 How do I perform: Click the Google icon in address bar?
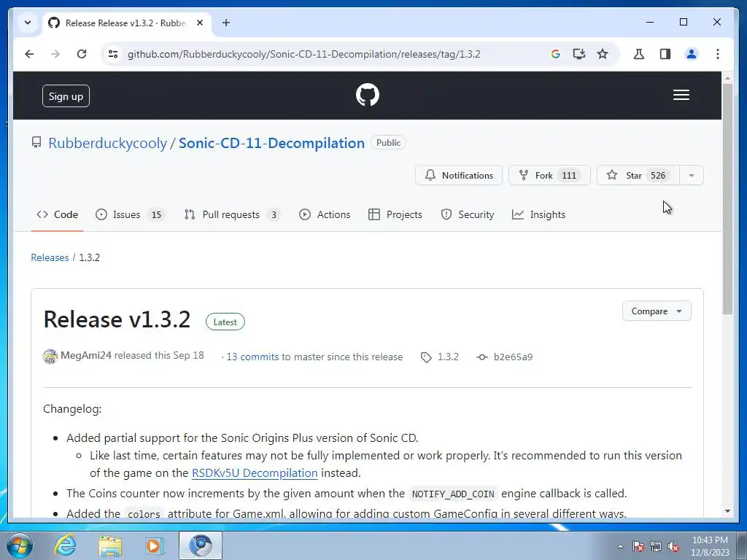(x=555, y=54)
